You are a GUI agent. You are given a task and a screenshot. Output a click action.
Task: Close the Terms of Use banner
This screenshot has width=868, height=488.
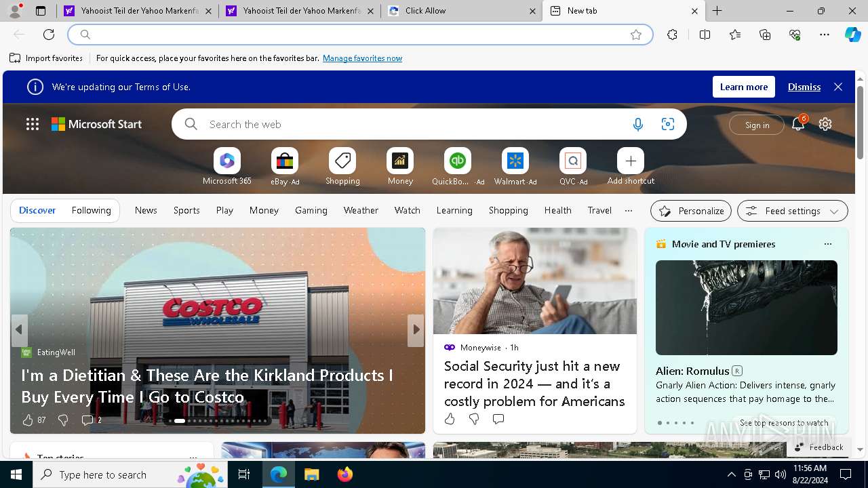pyautogui.click(x=838, y=87)
